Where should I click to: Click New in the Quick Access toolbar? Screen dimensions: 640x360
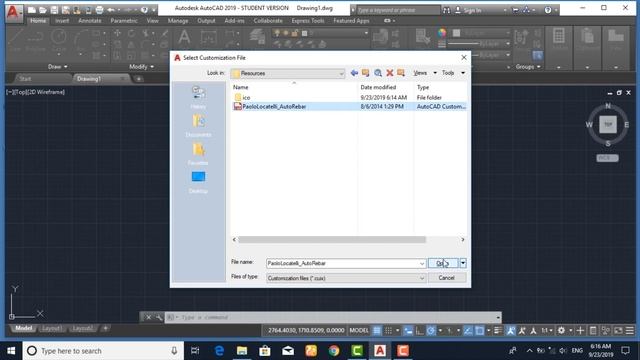point(31,10)
